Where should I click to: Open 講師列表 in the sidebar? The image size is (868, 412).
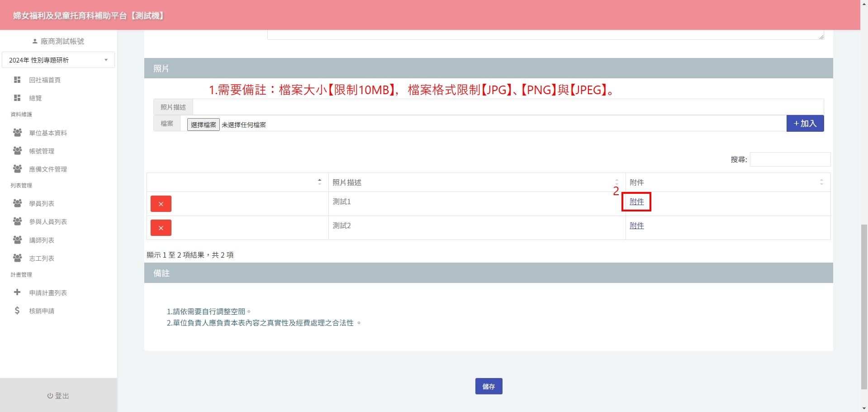42,240
